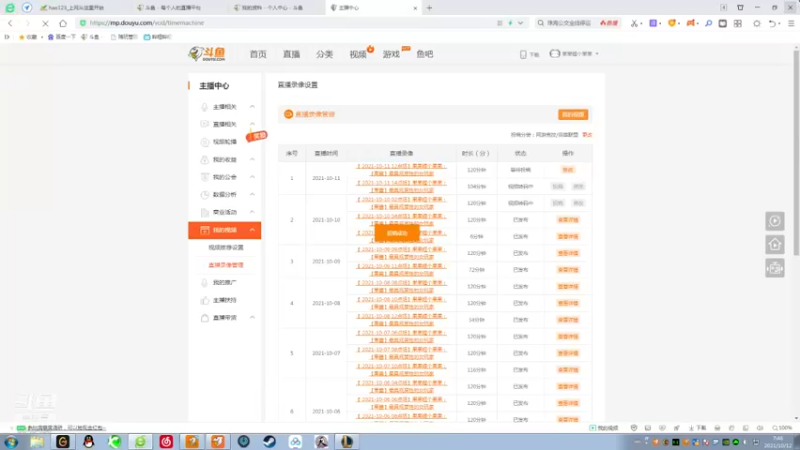Click the mobile download phone icon
This screenshot has width=800, height=450.
click(523, 54)
